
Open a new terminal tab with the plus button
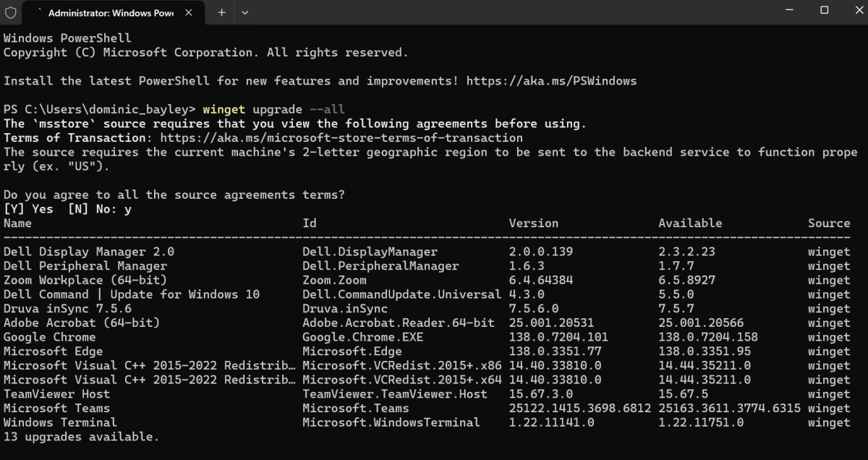pyautogui.click(x=221, y=12)
